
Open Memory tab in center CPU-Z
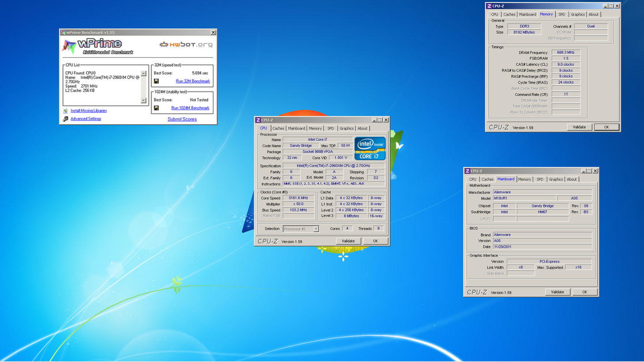(x=315, y=128)
